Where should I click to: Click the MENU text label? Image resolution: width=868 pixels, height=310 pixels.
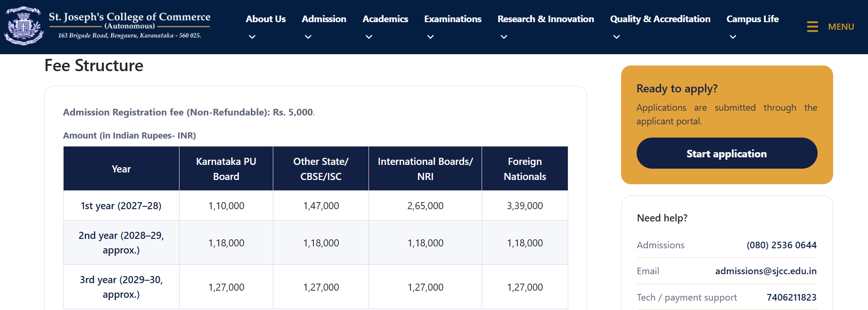coord(841,27)
